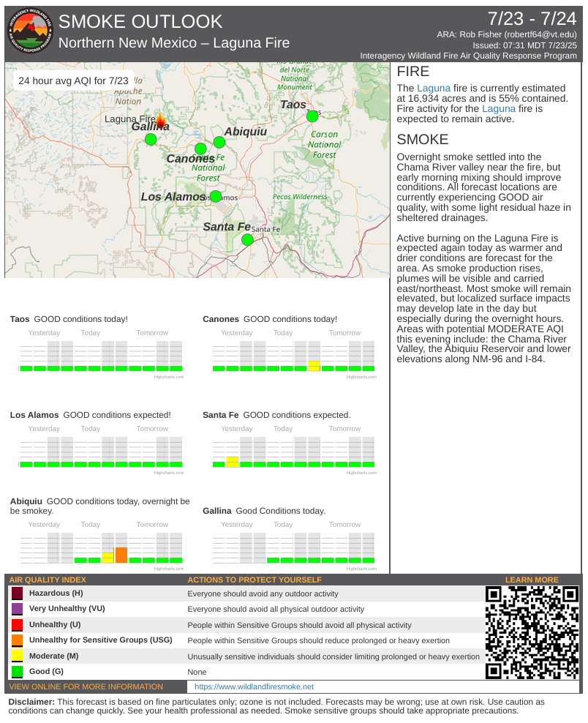The width and height of the screenshot is (588, 723).
Task: Click the Santa Fe green map marker
Action: click(x=247, y=239)
